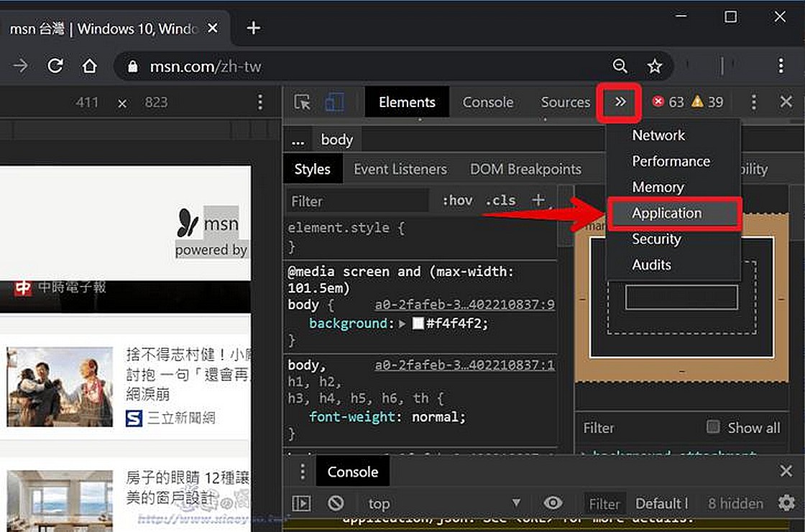
Task: Clear the console with the block icon
Action: point(336,503)
